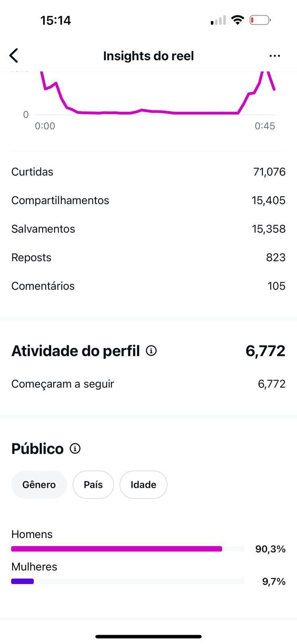The width and height of the screenshot is (297, 644).
Task: Switch to the País audience tab
Action: 93,485
